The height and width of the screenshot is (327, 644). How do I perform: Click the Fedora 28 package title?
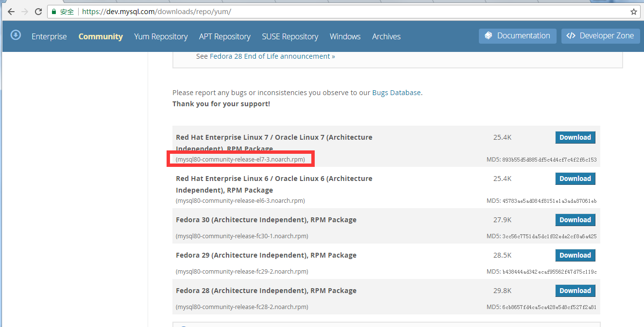point(266,291)
